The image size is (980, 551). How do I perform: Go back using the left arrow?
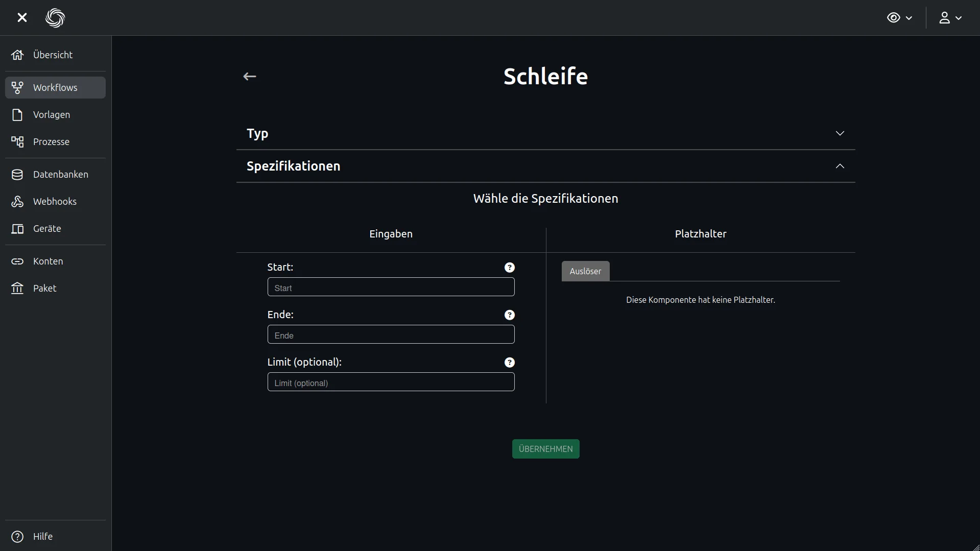pos(249,77)
